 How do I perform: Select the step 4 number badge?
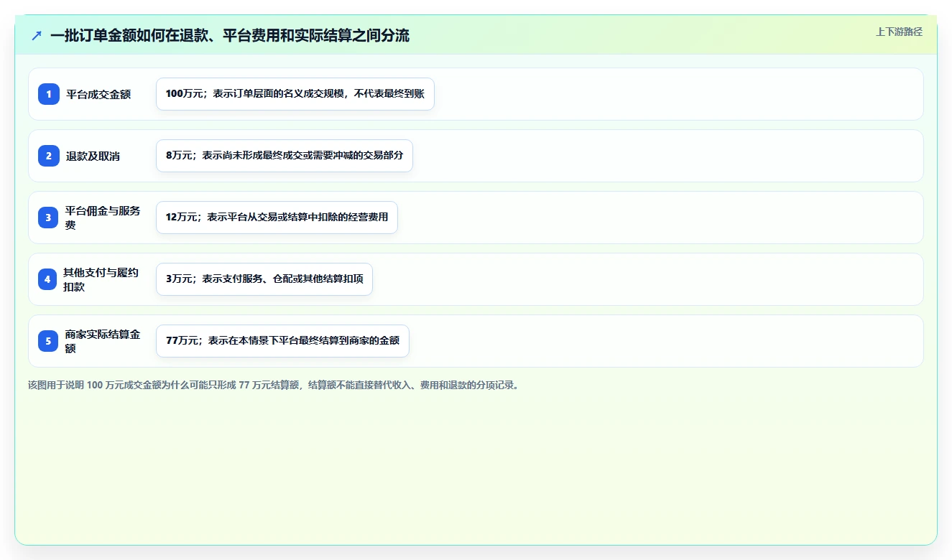click(47, 279)
